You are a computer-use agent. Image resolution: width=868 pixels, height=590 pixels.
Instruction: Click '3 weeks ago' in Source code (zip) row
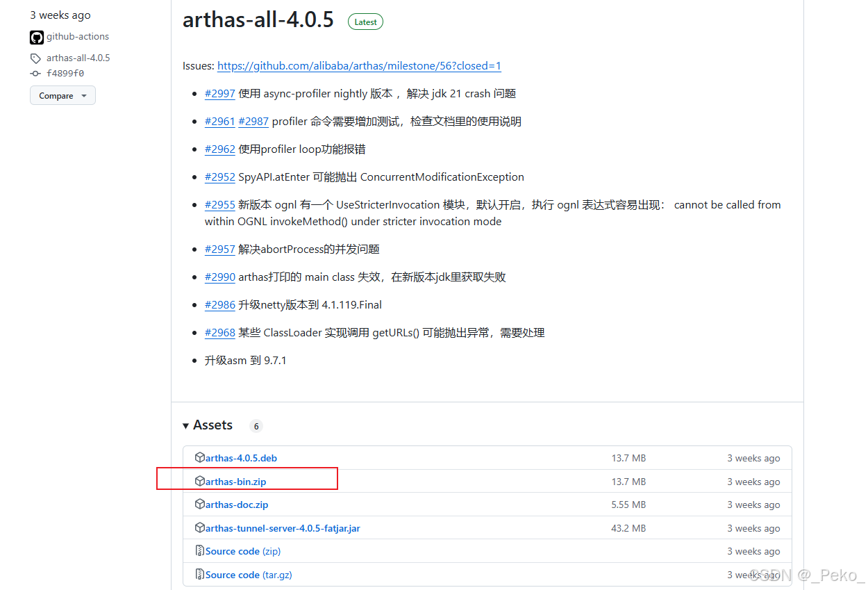753,551
